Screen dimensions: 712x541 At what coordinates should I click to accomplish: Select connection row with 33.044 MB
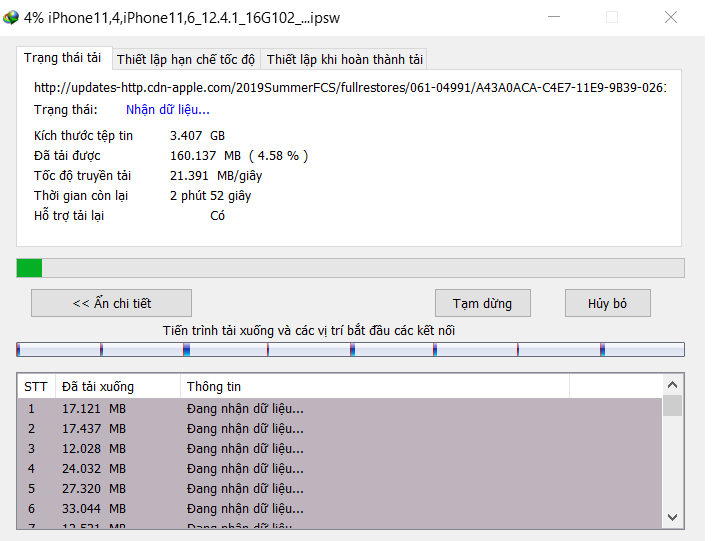[340, 509]
